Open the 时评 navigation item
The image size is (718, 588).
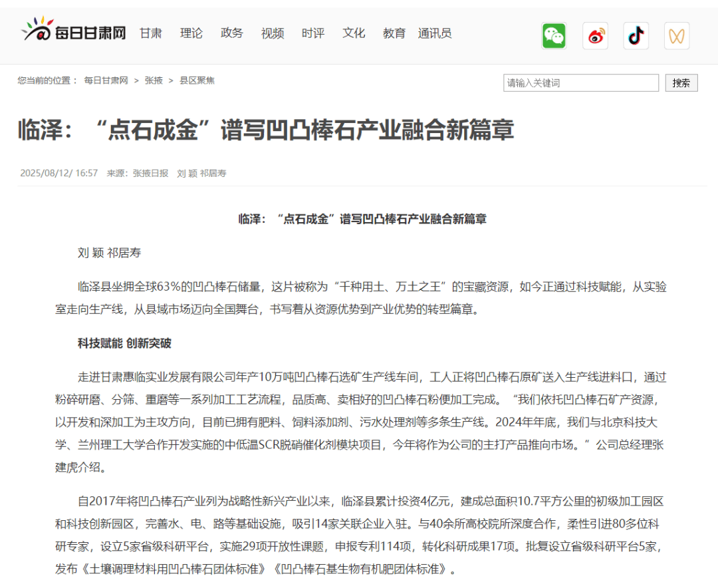point(313,33)
